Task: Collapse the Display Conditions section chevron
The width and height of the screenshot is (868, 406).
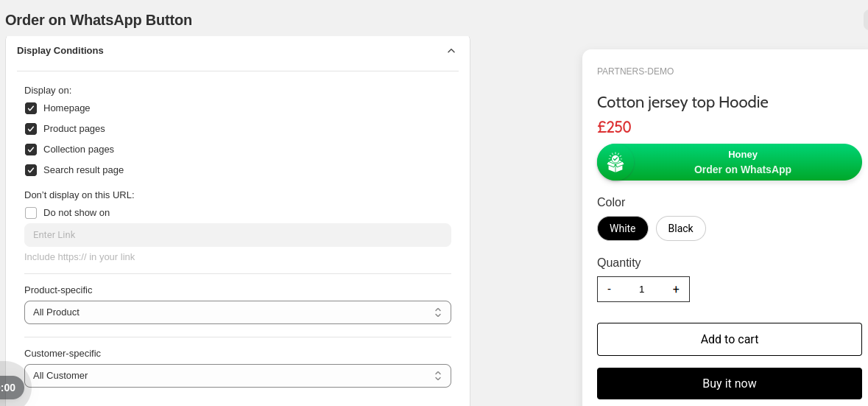Action: click(x=451, y=51)
